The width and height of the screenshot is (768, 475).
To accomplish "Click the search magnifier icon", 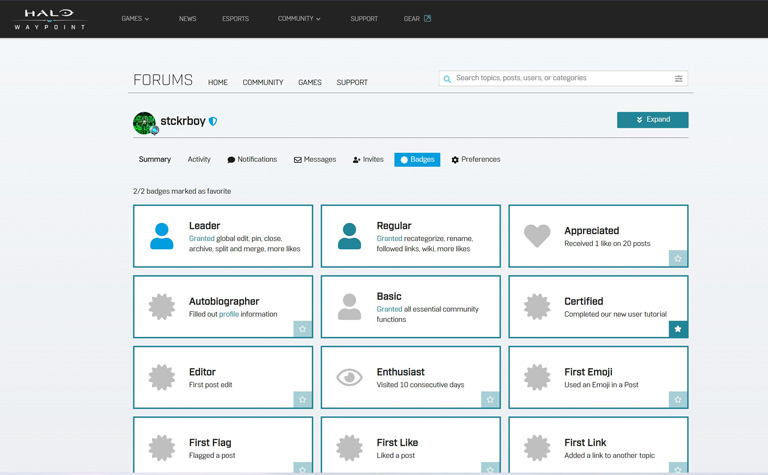I will [447, 78].
